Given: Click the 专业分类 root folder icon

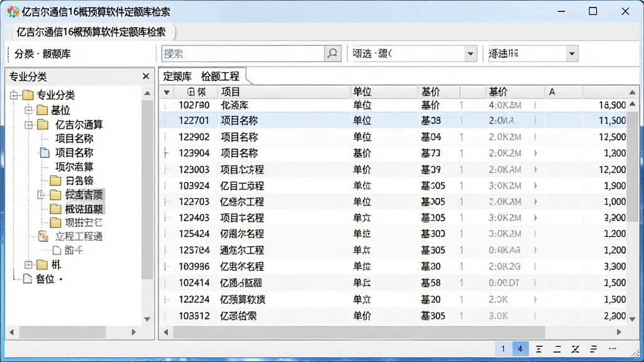Looking at the screenshot, I should coord(28,96).
